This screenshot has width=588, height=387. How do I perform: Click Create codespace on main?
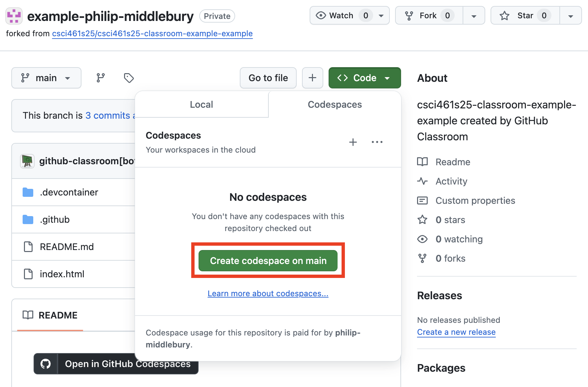pos(268,261)
